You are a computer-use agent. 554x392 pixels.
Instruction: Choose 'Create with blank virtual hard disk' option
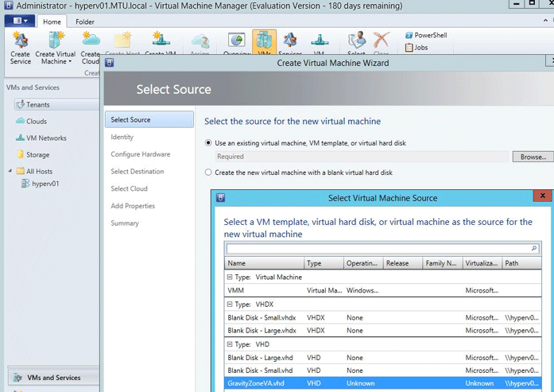coord(209,172)
